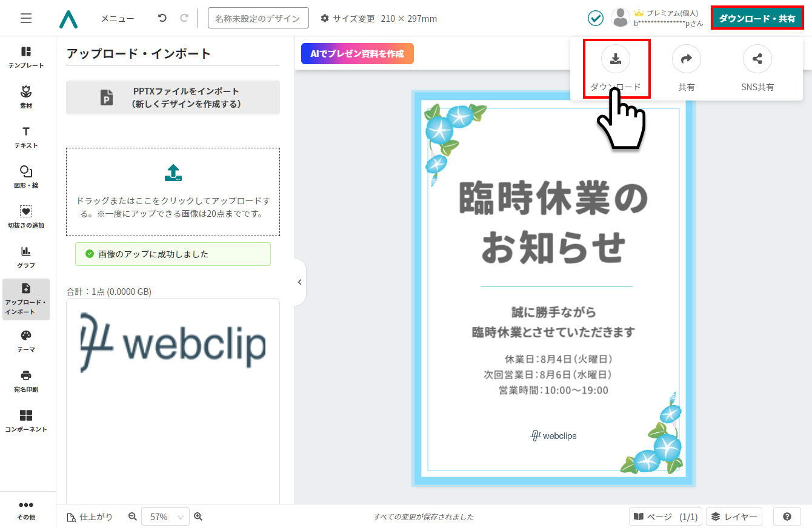Choose the ダウンロード option icon
The image size is (812, 528).
tap(615, 59)
